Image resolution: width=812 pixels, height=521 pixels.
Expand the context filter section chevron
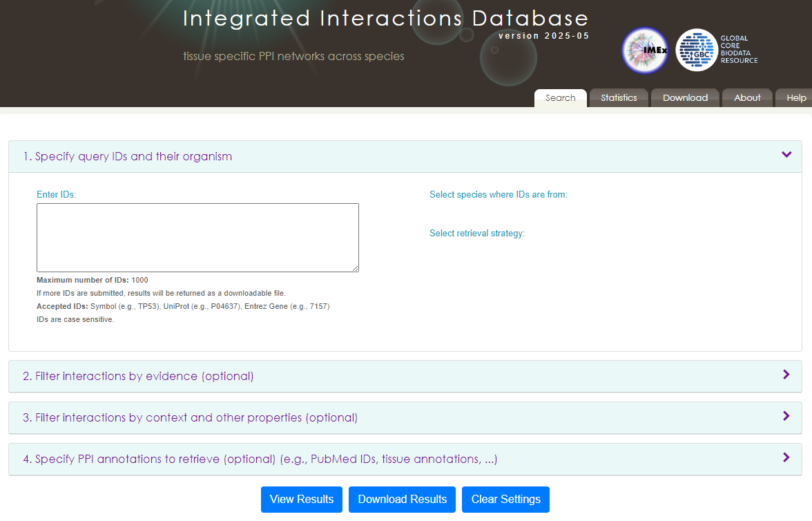(x=786, y=416)
